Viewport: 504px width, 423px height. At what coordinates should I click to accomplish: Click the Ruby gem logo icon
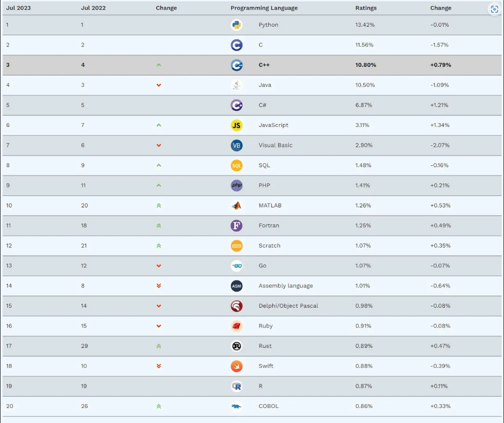pos(236,326)
